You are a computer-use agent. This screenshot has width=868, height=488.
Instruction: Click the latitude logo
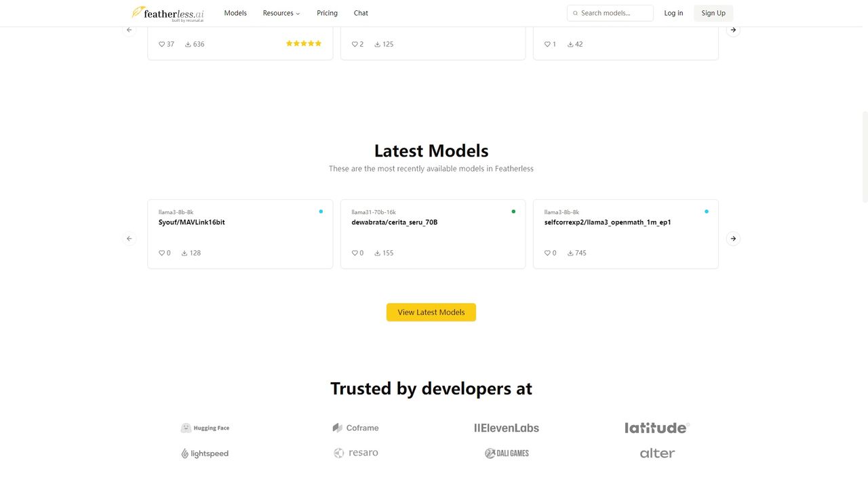point(657,428)
